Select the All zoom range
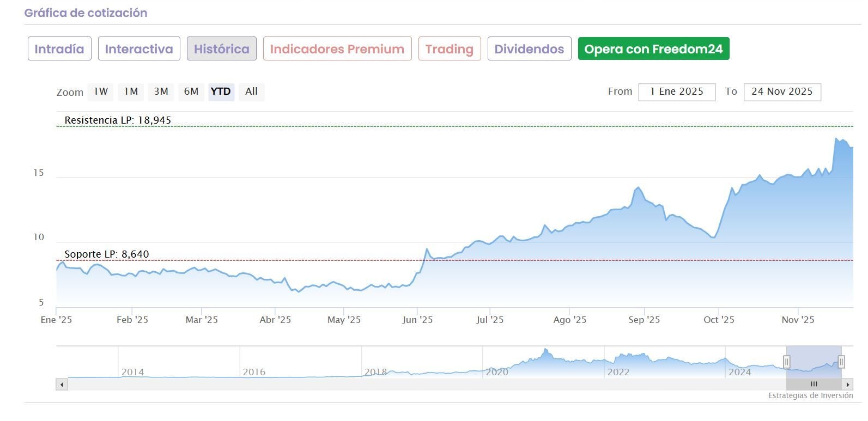The image size is (868, 421). (x=251, y=91)
